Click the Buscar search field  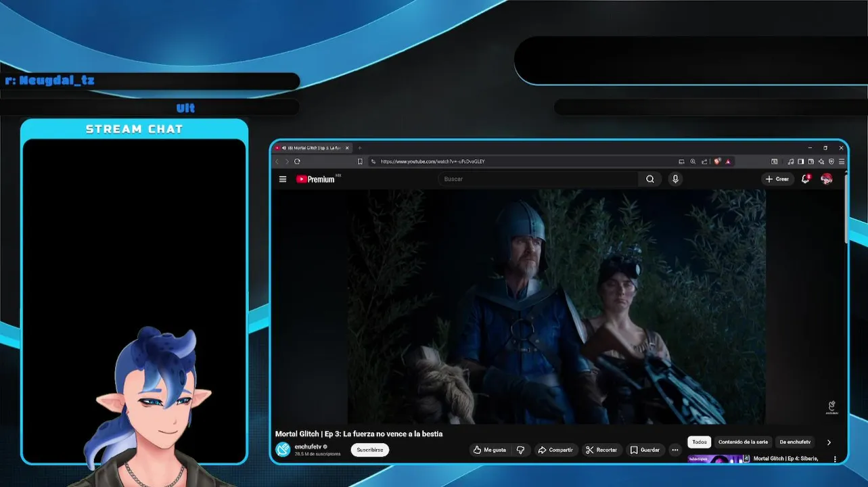pyautogui.click(x=538, y=179)
